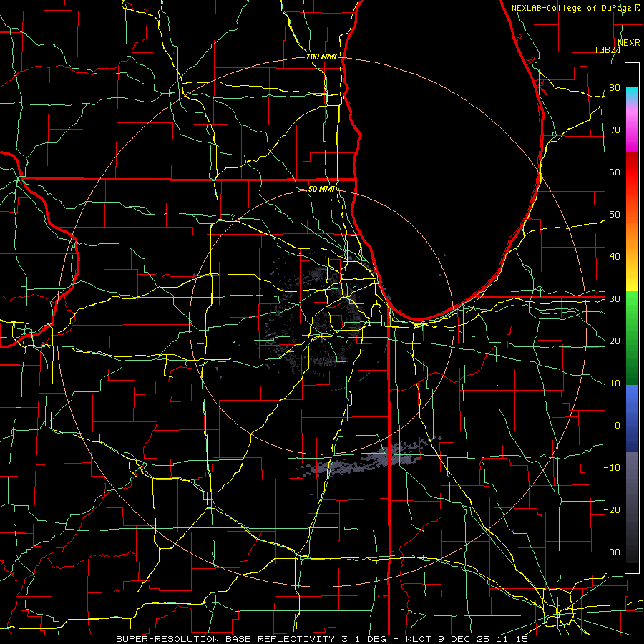Click the 0 dBZ scale value

click(618, 426)
